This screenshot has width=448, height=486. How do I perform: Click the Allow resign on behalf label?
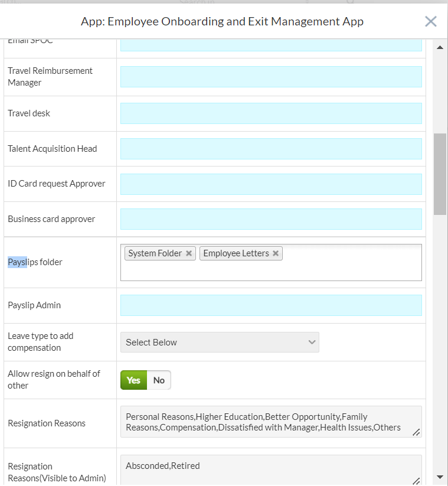click(54, 380)
